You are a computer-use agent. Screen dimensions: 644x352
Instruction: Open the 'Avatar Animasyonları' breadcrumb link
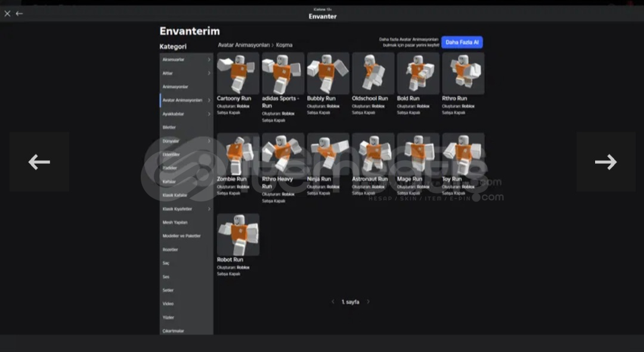243,45
